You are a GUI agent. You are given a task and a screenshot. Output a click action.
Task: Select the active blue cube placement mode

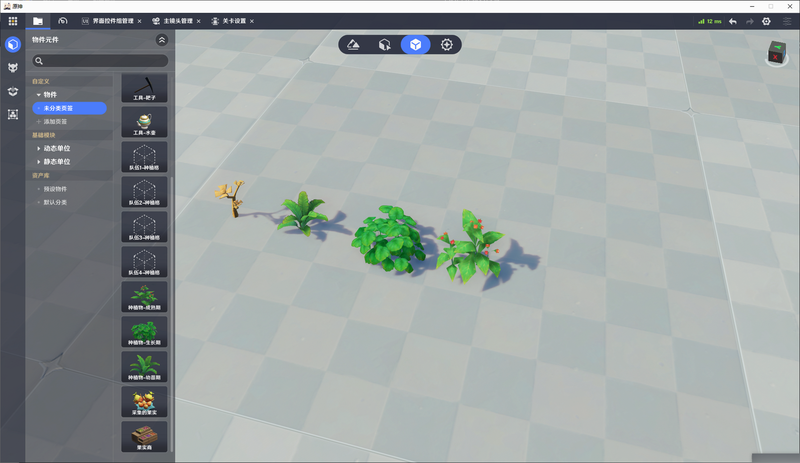415,45
